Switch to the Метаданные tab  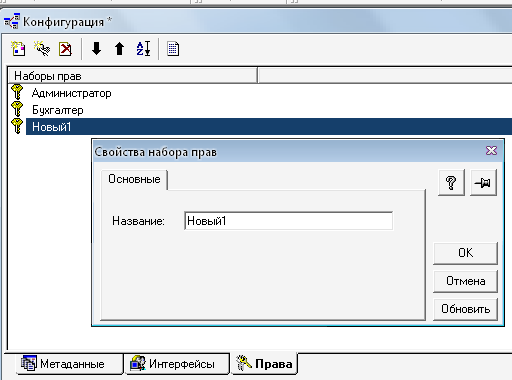point(69,364)
